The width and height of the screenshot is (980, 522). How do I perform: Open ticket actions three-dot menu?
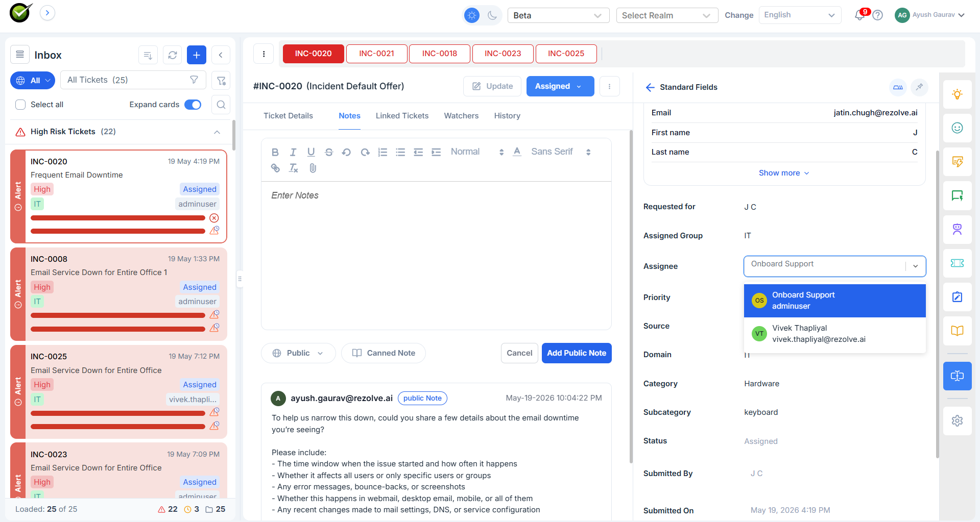click(609, 86)
